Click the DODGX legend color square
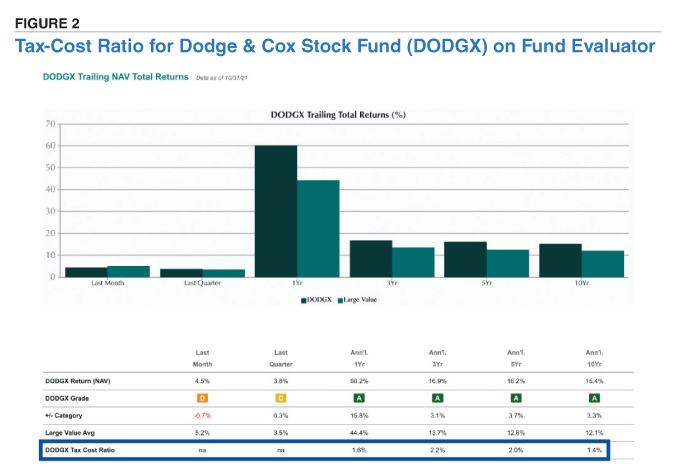This screenshot has width=675, height=475. [303, 300]
